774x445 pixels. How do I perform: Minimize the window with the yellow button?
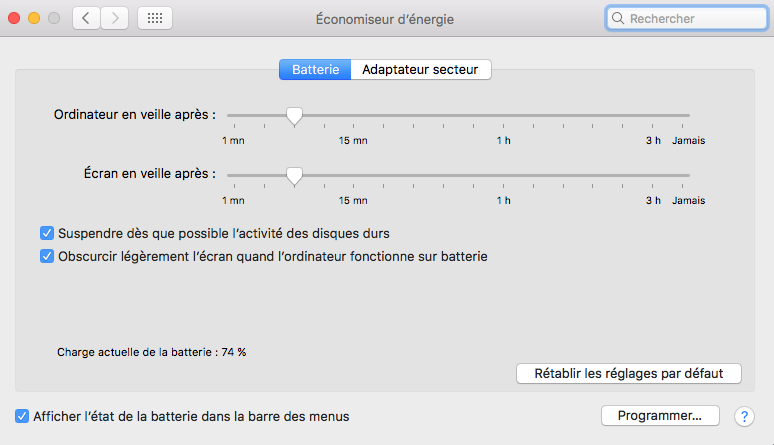tap(34, 18)
